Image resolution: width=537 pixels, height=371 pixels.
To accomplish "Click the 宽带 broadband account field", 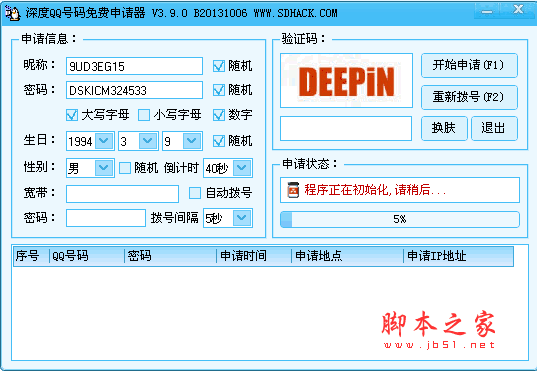I will (122, 194).
